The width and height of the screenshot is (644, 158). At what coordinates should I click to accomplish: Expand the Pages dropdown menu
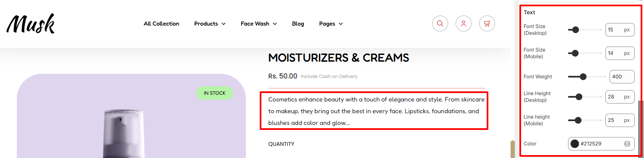[331, 24]
